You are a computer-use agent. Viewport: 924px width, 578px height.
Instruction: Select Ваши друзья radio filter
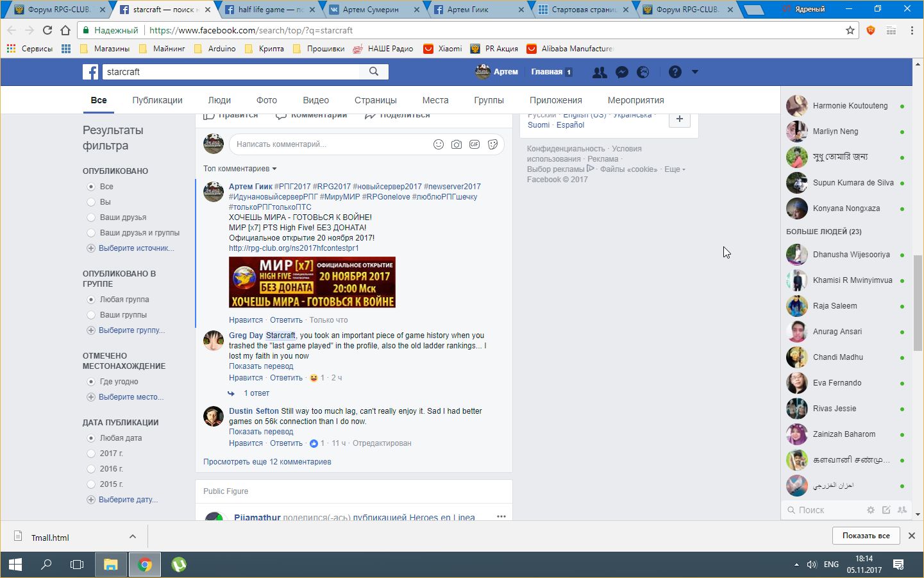pyautogui.click(x=91, y=217)
